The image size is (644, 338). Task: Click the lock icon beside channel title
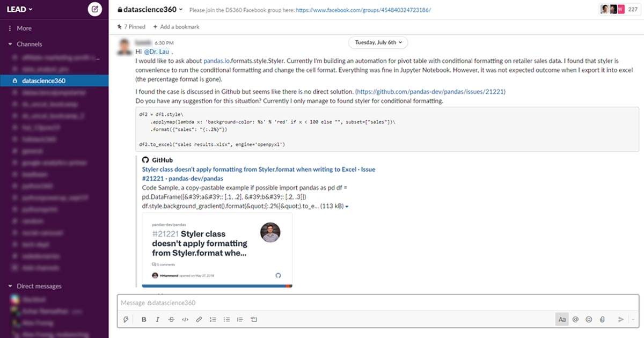coord(119,10)
